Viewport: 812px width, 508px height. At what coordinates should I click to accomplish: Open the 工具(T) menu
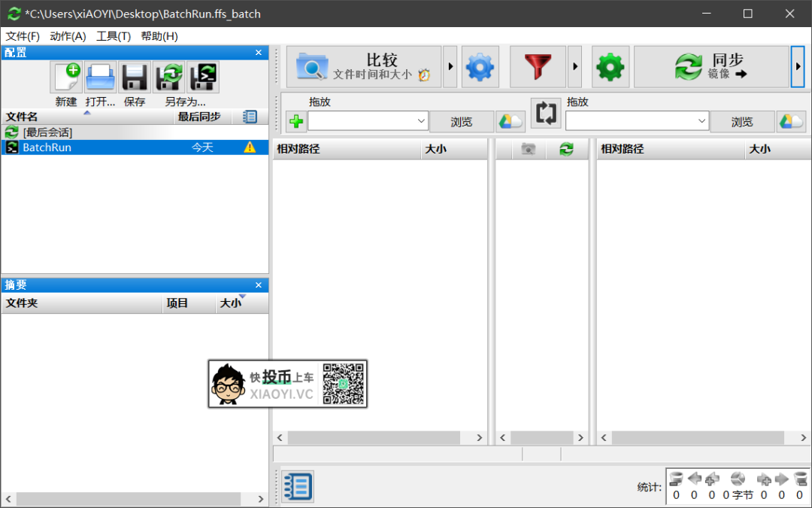pos(114,36)
